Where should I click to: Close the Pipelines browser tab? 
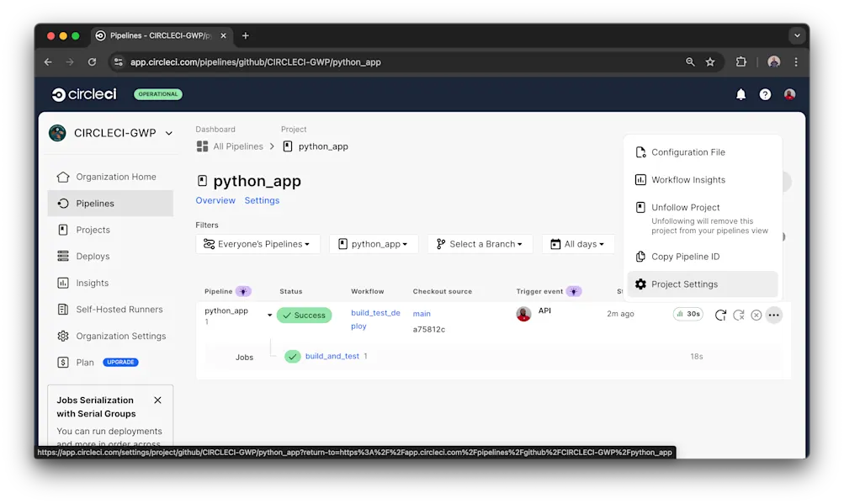tap(223, 35)
